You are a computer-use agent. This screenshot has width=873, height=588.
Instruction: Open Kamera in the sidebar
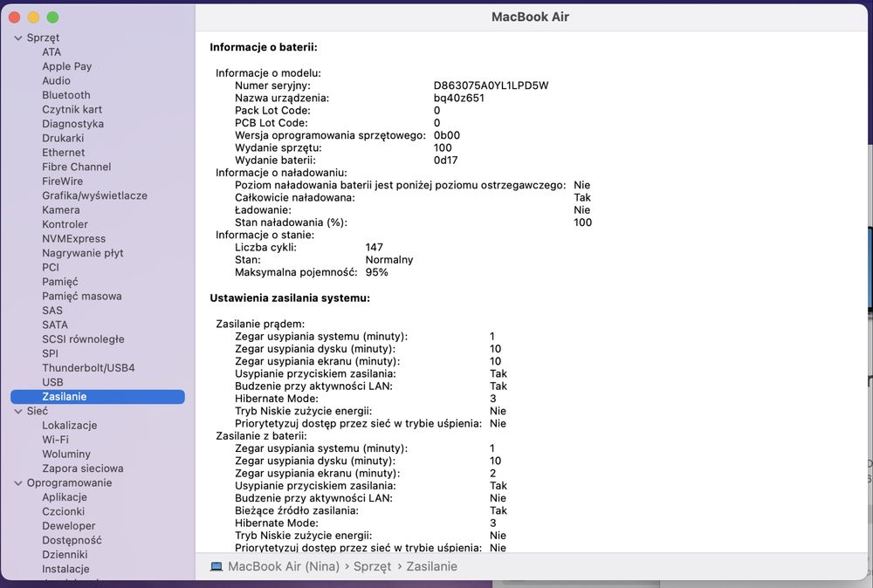click(x=61, y=209)
